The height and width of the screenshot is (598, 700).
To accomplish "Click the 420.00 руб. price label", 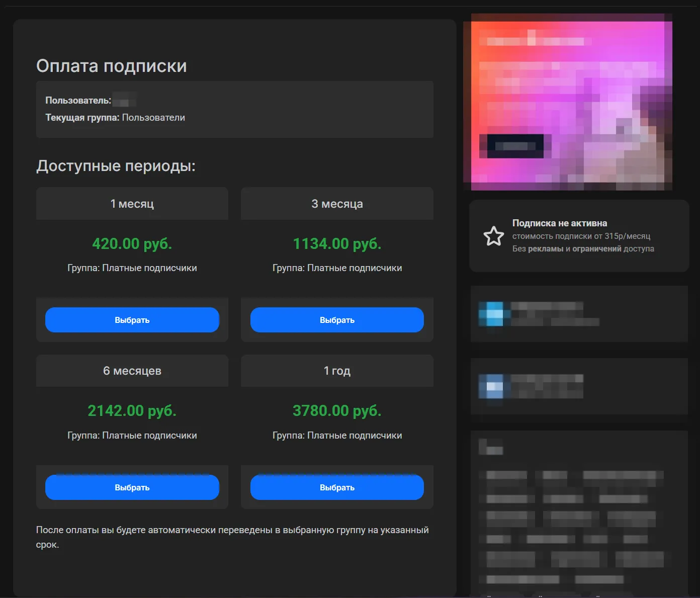I will click(132, 244).
